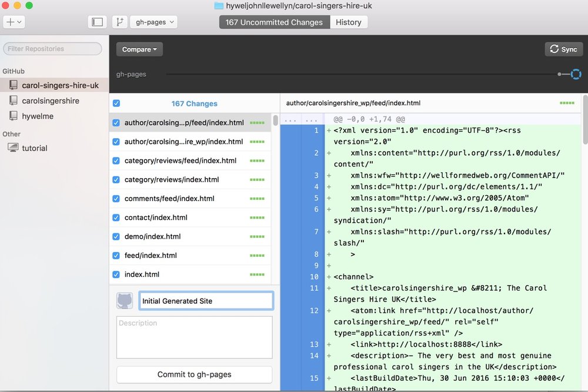588x392 pixels.
Task: Click the 167 Changes header text
Action: [194, 103]
